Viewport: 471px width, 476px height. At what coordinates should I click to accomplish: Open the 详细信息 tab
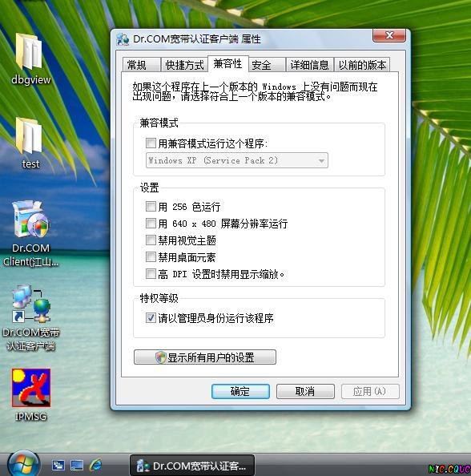(x=309, y=65)
